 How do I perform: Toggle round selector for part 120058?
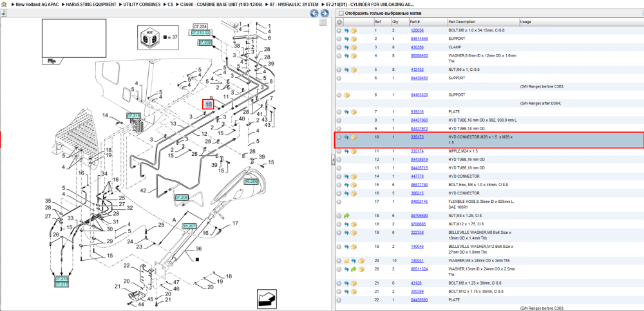point(339,30)
